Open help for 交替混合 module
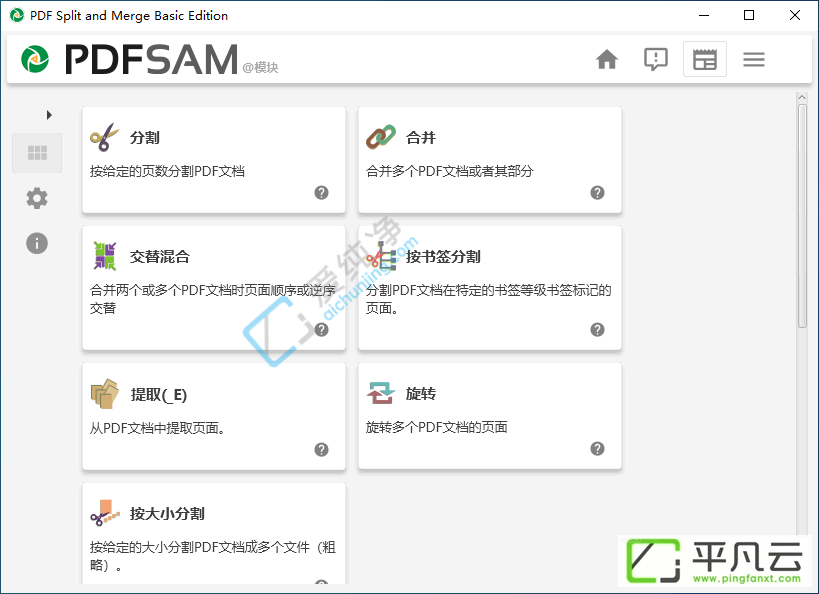This screenshot has height=594, width=819. coord(321,330)
